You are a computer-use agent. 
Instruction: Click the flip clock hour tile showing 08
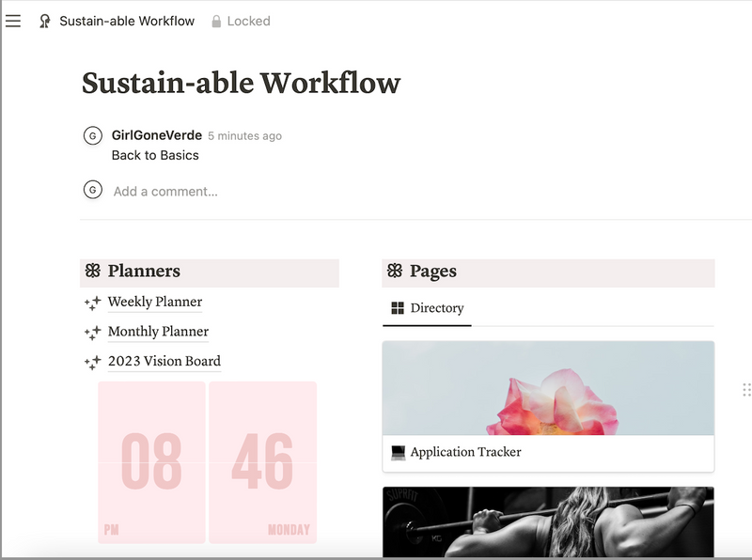pos(151,462)
